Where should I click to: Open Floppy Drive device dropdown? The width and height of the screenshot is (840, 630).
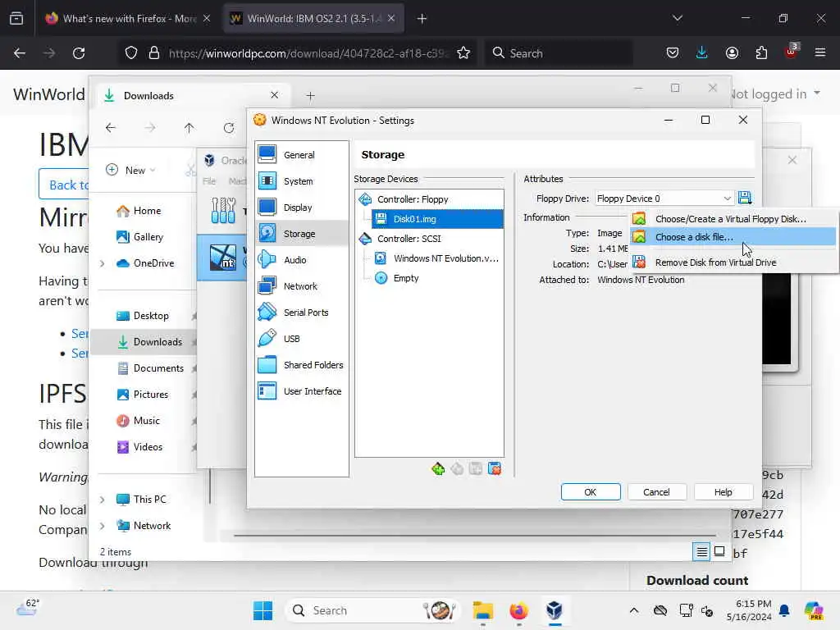point(664,199)
